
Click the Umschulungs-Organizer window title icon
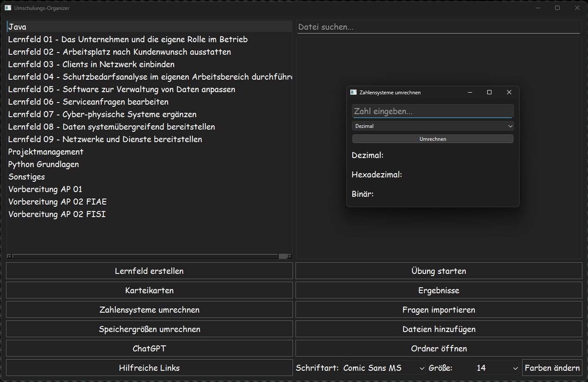8,8
